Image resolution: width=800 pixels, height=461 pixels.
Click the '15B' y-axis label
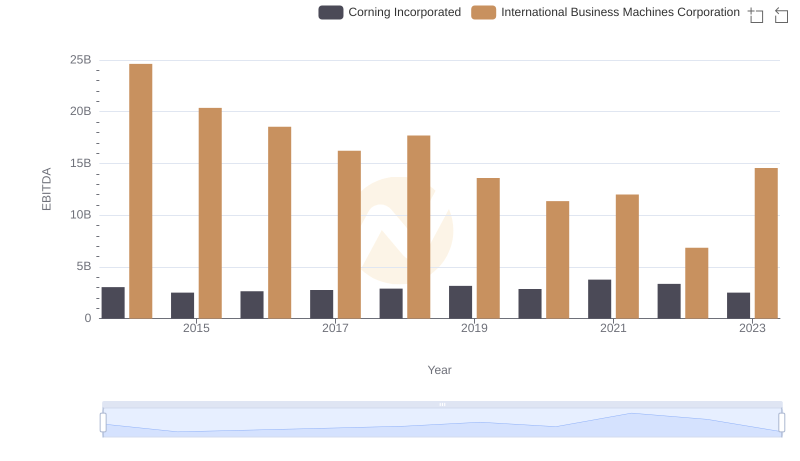[x=81, y=163]
